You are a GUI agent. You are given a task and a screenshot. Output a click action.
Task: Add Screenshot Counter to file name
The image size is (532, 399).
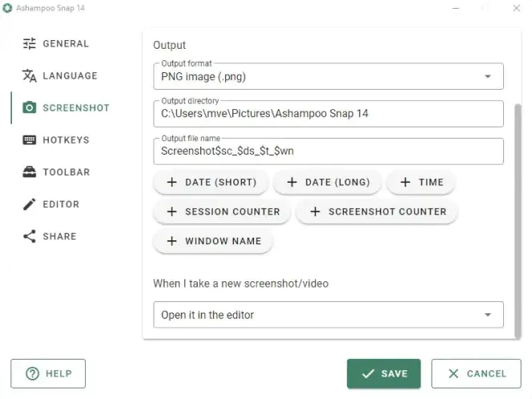coord(377,212)
